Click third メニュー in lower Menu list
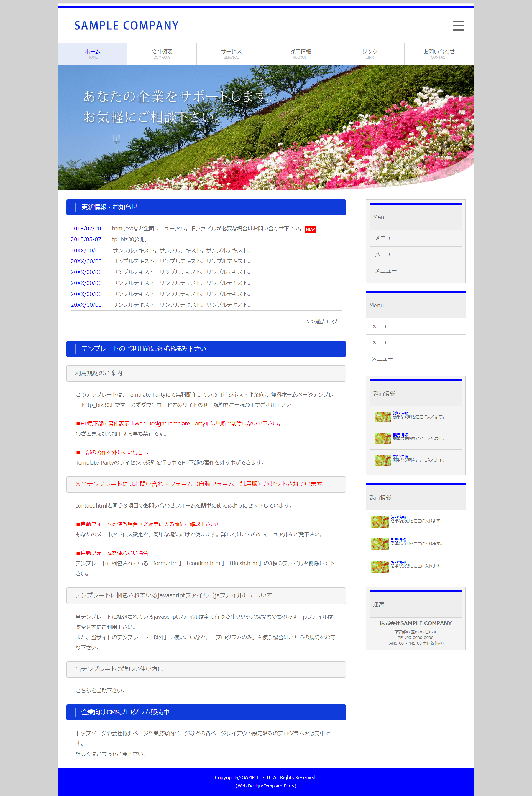 tap(382, 359)
